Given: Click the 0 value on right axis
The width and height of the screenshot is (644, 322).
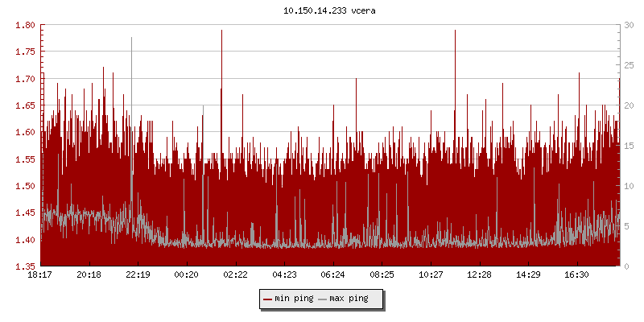Looking at the screenshot, I should click(x=625, y=266).
